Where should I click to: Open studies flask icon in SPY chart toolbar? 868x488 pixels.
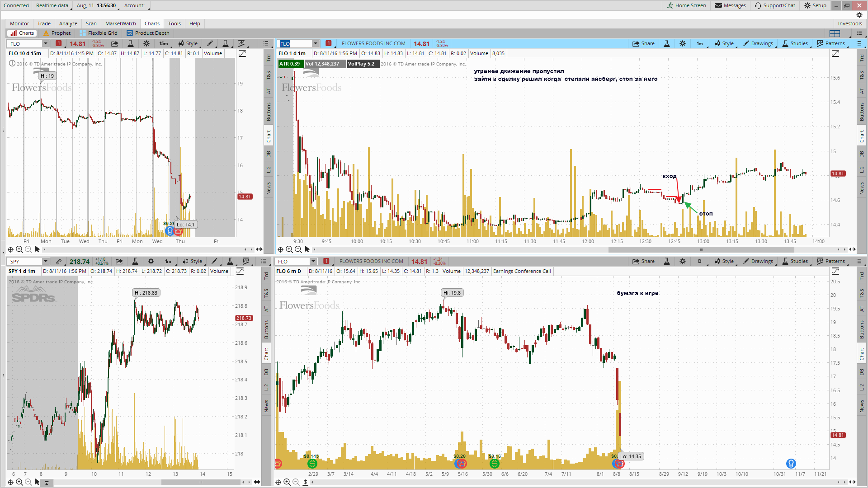(x=230, y=262)
